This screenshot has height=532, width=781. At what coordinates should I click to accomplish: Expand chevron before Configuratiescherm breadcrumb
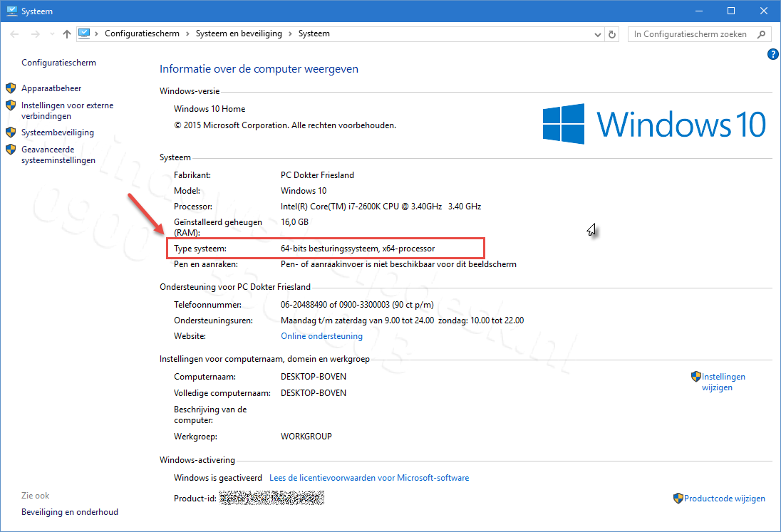[96, 34]
